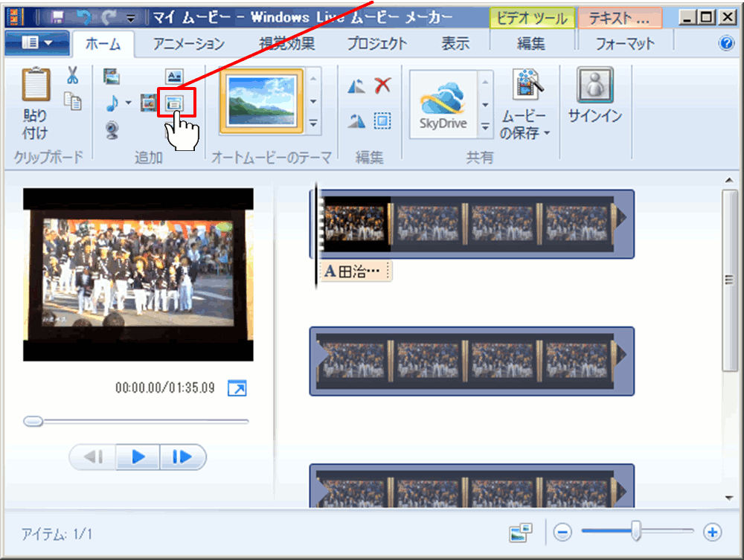Click the zoom slider handle in status bar

point(636,531)
